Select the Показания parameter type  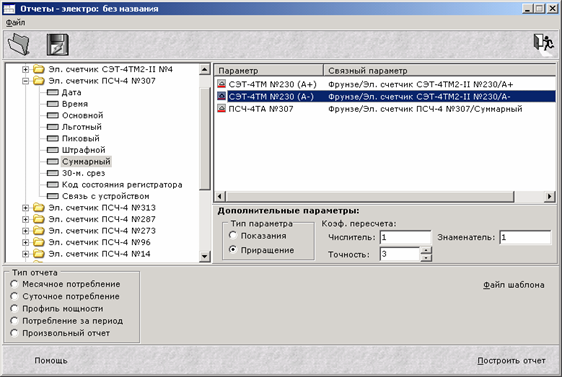tap(233, 235)
